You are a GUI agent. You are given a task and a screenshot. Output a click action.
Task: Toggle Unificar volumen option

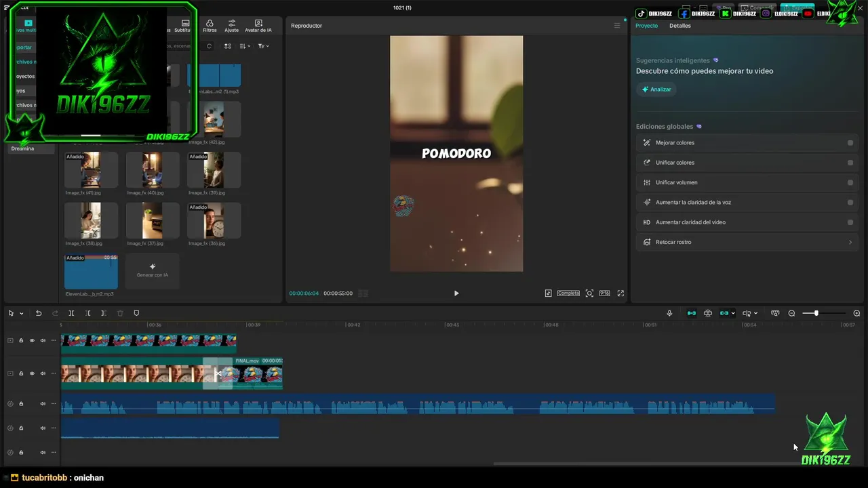point(850,182)
